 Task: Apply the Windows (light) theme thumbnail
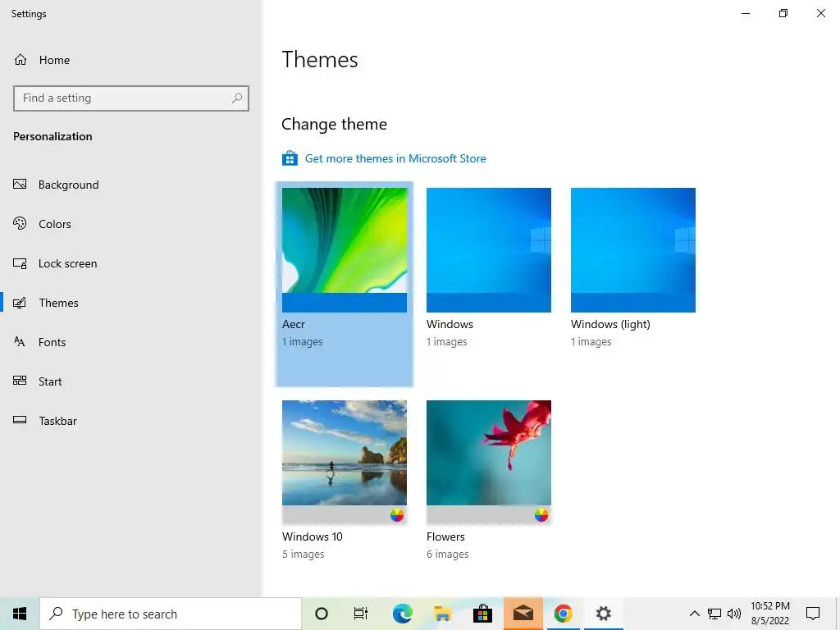pyautogui.click(x=633, y=249)
